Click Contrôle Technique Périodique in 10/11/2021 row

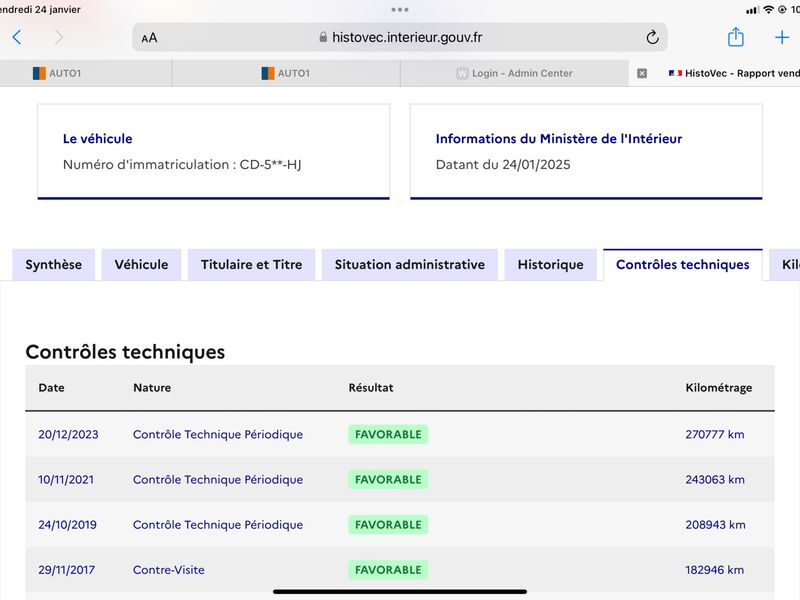[218, 480]
